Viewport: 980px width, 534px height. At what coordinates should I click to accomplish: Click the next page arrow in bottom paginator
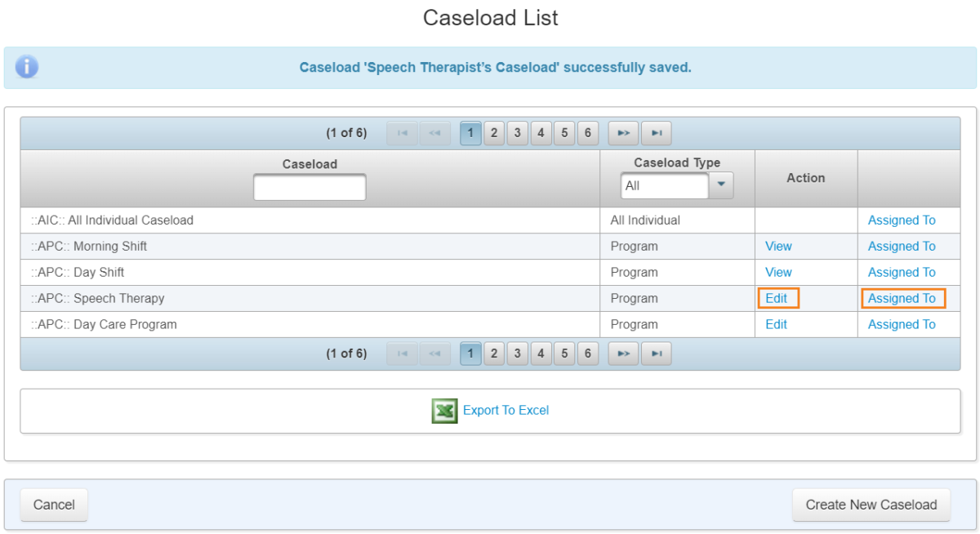click(x=623, y=353)
